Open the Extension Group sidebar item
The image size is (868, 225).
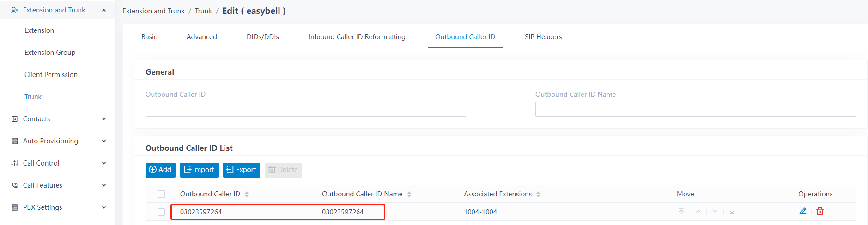[x=50, y=53]
